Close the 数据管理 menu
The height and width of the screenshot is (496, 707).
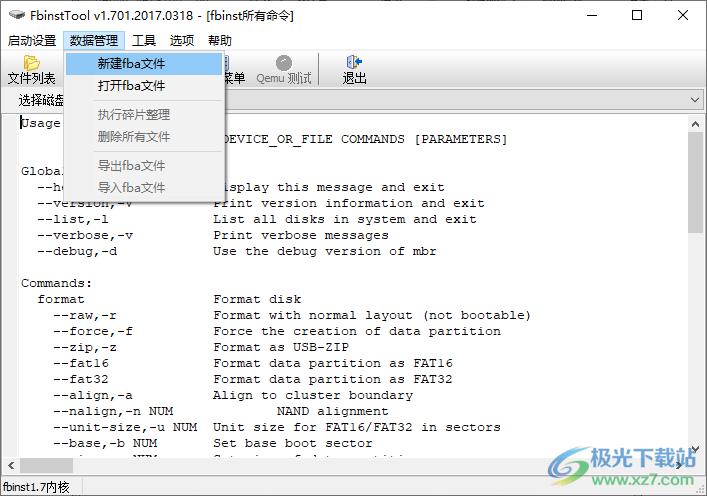[94, 41]
